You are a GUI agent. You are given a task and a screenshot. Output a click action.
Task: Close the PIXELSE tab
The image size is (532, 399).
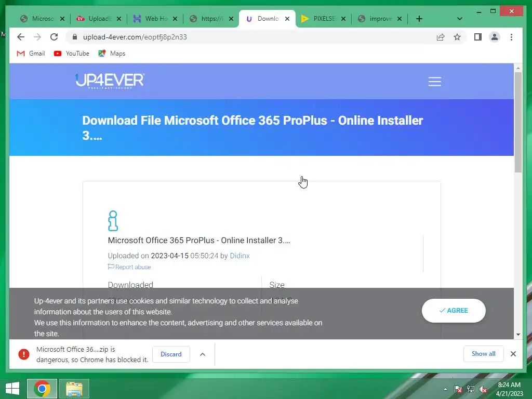click(x=343, y=19)
